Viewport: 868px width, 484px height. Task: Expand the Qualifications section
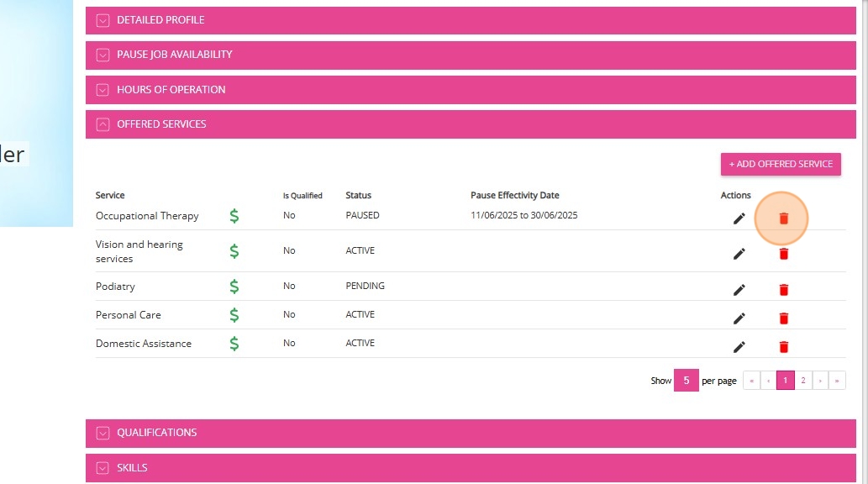[x=471, y=433]
